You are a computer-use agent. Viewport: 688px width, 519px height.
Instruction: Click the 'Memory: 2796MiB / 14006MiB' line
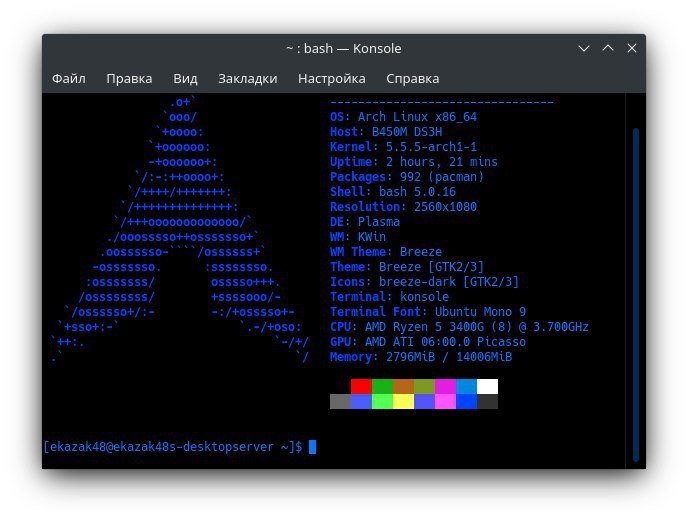(x=421, y=357)
